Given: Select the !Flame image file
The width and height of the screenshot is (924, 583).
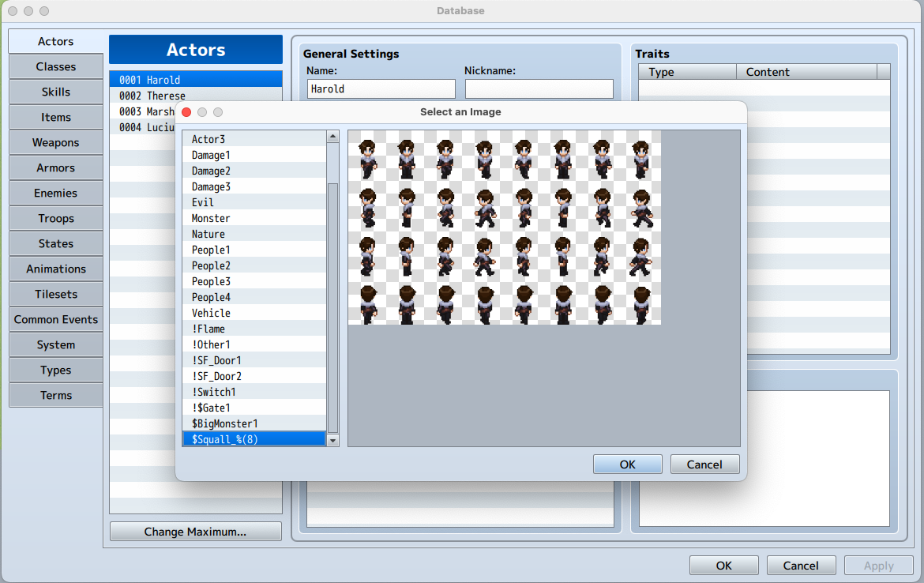Looking at the screenshot, I should (254, 329).
